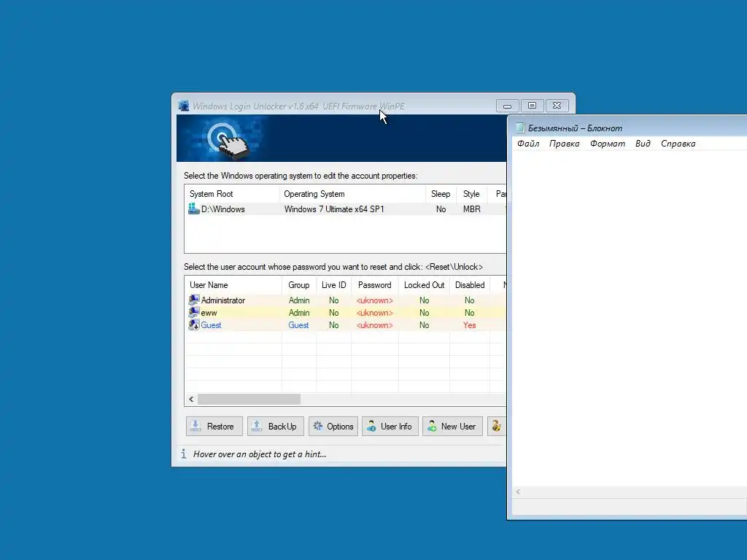Click the Operating System column header

pyautogui.click(x=352, y=194)
